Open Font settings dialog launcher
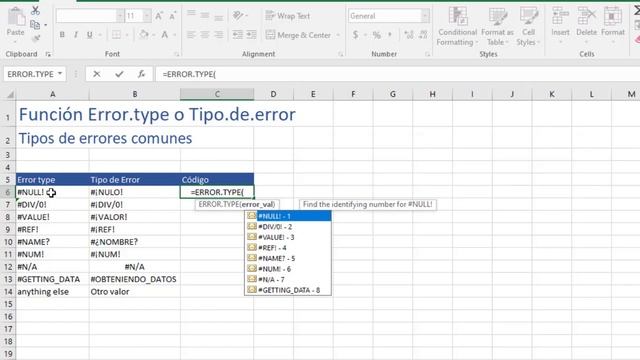Viewport: 640px width, 360px height. (x=177, y=54)
